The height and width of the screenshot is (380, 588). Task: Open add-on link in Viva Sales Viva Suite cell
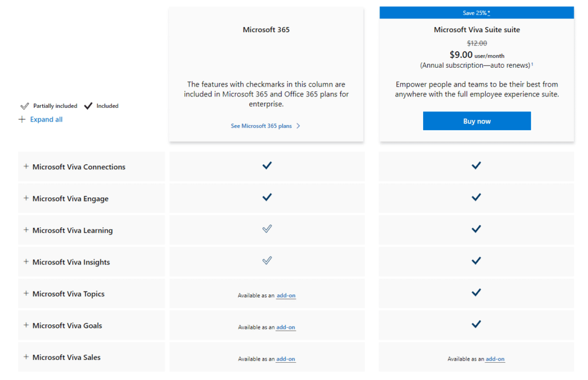tap(495, 359)
